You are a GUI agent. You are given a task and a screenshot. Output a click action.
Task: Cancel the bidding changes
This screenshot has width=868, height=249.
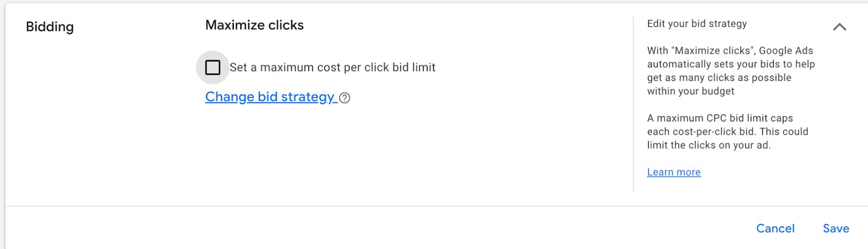(775, 228)
